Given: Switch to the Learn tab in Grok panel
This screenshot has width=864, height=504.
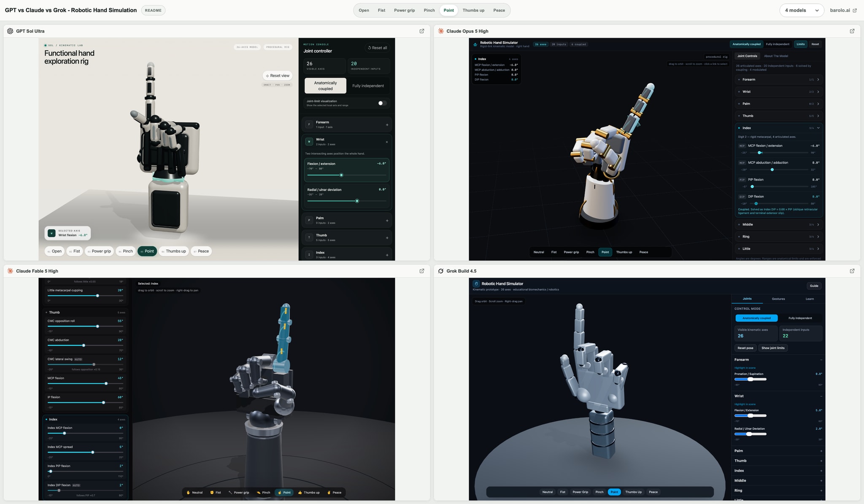Looking at the screenshot, I should coord(810,299).
